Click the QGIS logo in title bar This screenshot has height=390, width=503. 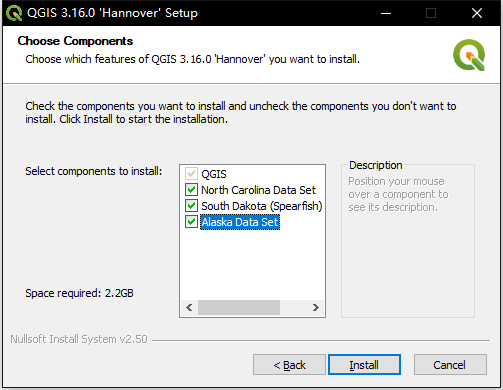click(14, 13)
